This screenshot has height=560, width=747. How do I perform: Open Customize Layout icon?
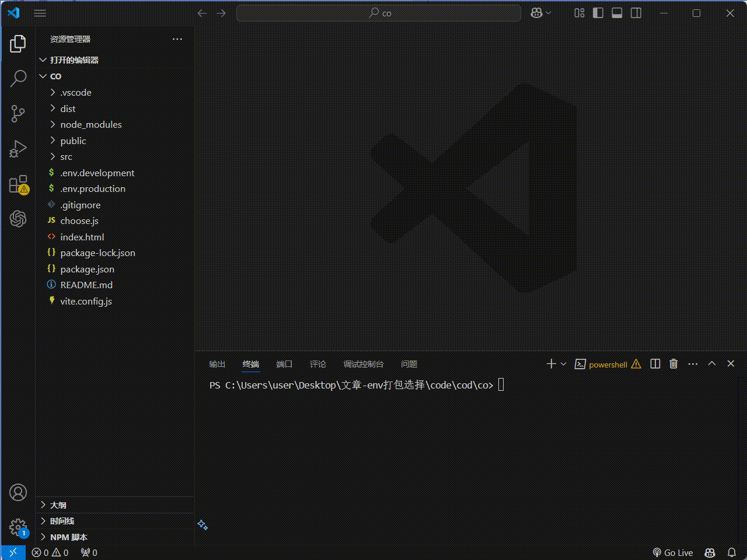(x=580, y=13)
